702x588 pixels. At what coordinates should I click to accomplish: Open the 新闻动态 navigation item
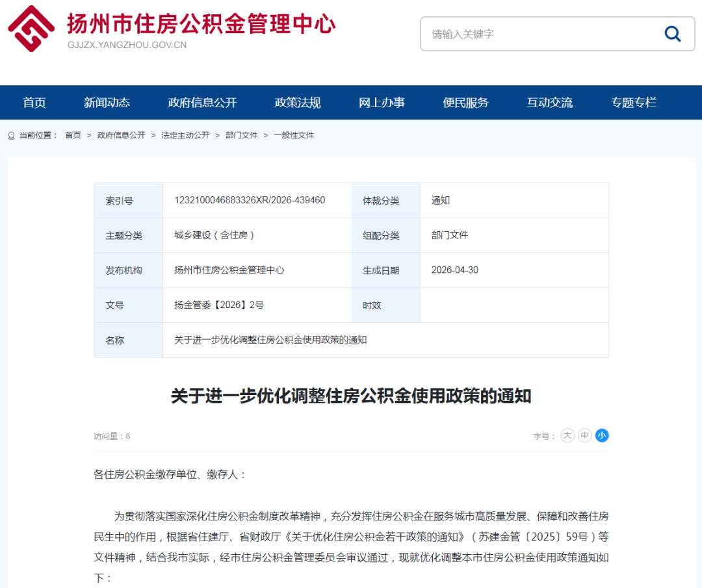[107, 103]
